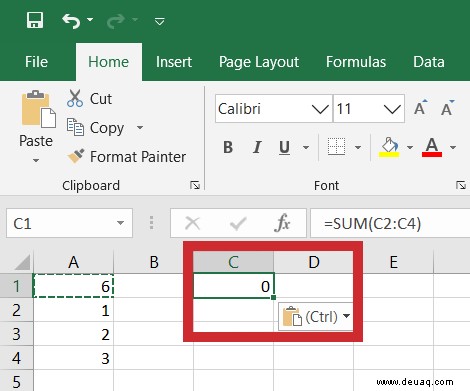Open the Font dialog launcher
The width and height of the screenshot is (470, 391).
(x=461, y=185)
